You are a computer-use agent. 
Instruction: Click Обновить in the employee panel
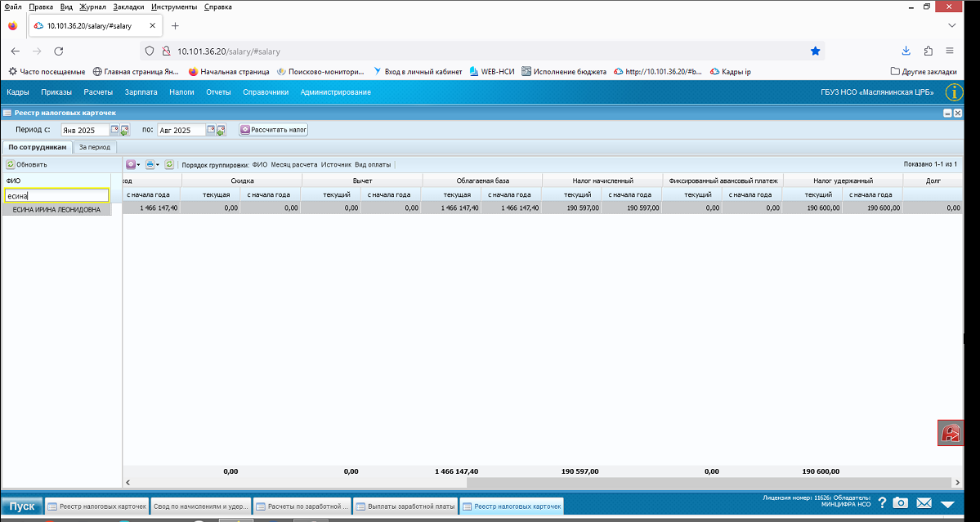click(x=27, y=165)
